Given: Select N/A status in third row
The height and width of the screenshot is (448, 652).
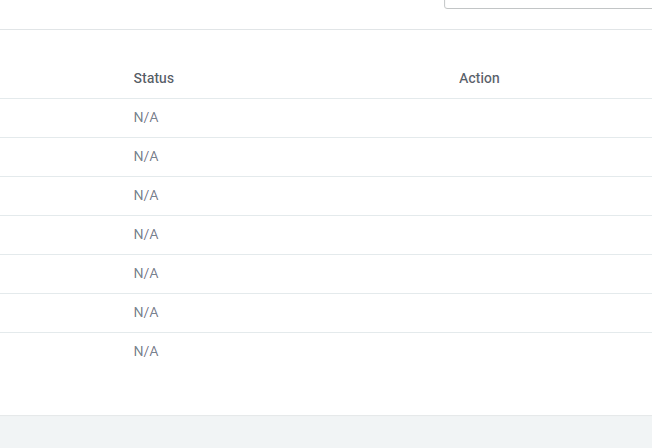Looking at the screenshot, I should click(146, 196).
